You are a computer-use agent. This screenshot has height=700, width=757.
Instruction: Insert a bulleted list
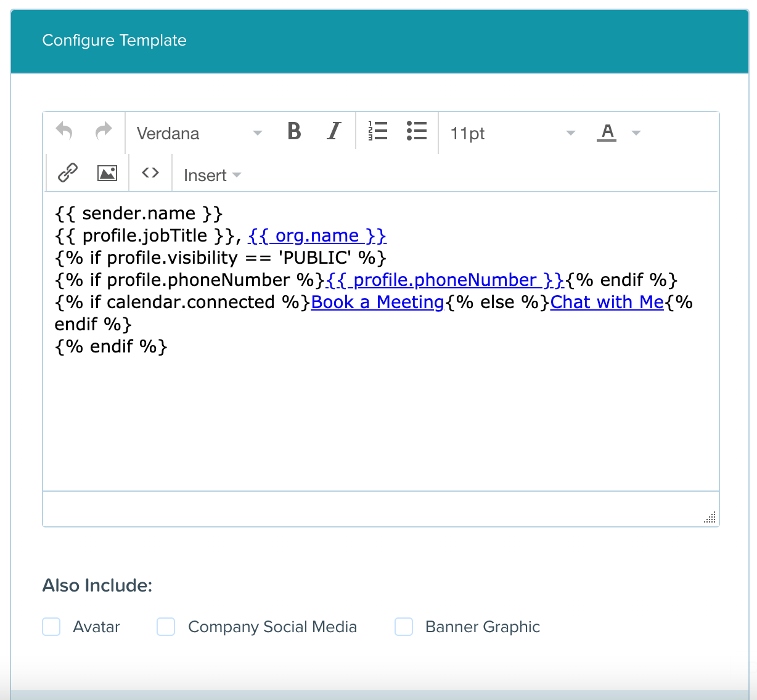pos(417,131)
